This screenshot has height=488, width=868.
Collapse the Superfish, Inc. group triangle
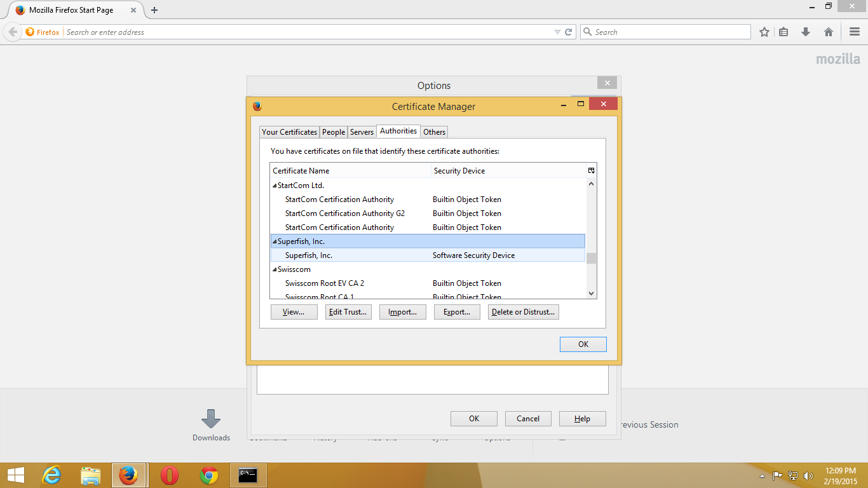click(275, 241)
